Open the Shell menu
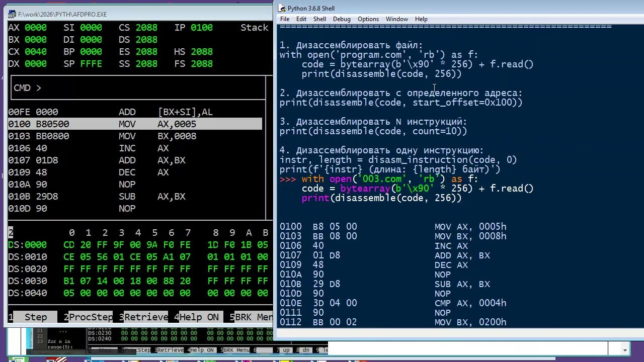The height and width of the screenshot is (362, 644). [x=319, y=19]
